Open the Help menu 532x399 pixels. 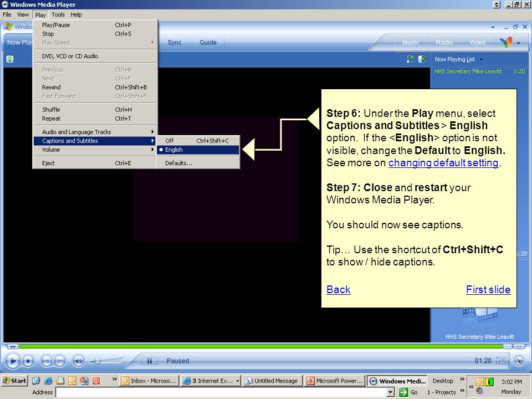point(76,14)
